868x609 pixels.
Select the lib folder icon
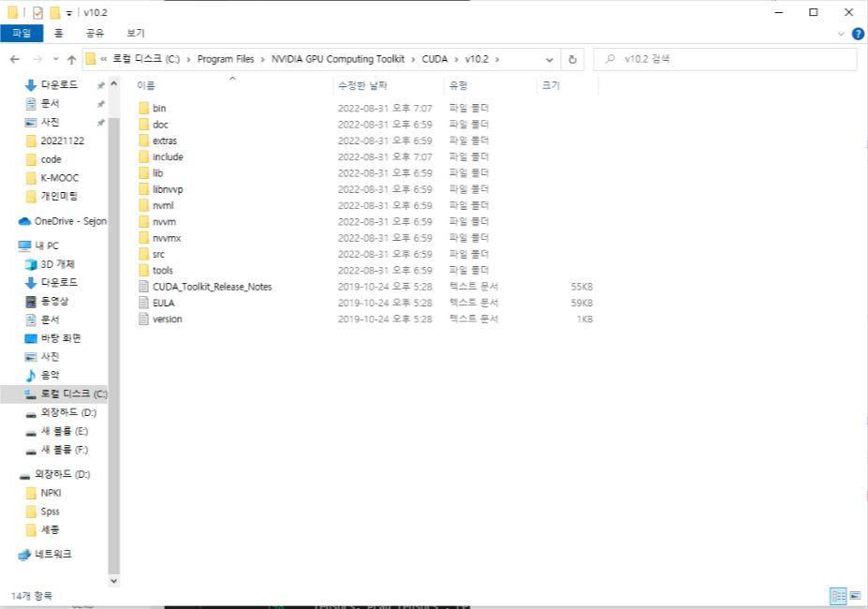coord(144,173)
